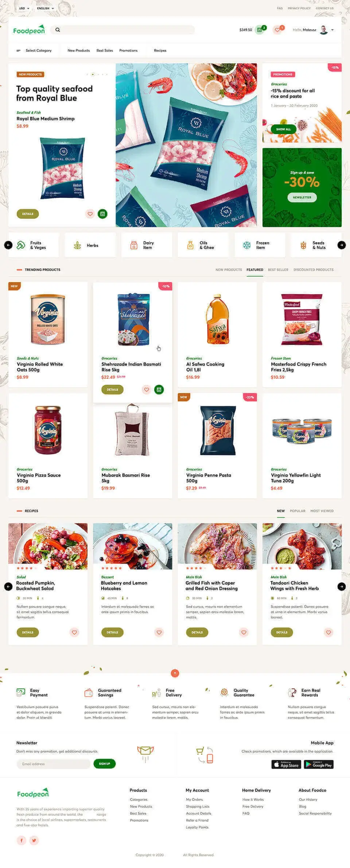
Task: Favorite the Tandoori Chicken Wings recipe
Action: tap(328, 632)
